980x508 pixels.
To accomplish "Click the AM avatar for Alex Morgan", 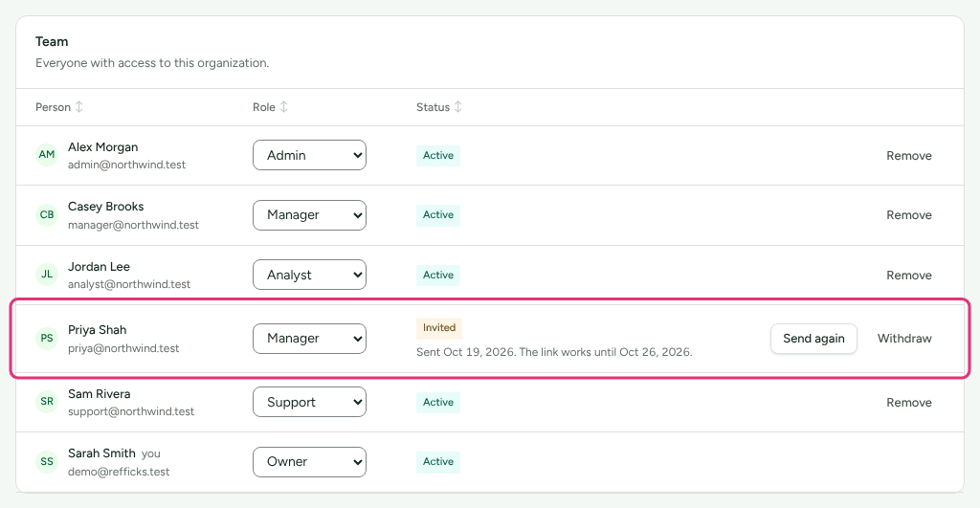I will point(47,155).
